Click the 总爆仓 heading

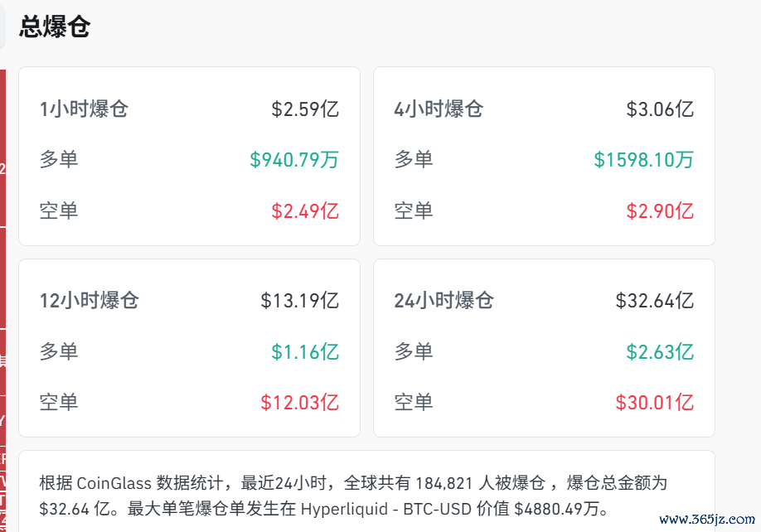pyautogui.click(x=55, y=27)
